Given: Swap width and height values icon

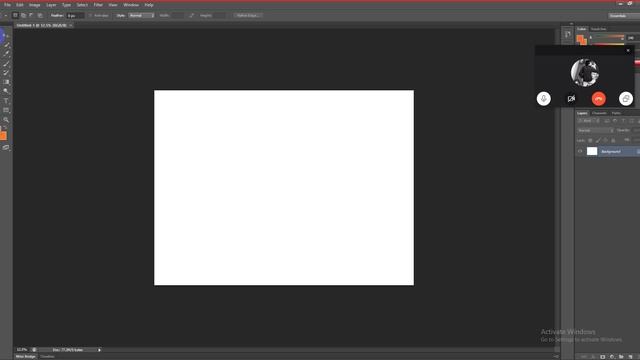Looking at the screenshot, I should pyautogui.click(x=191, y=16).
